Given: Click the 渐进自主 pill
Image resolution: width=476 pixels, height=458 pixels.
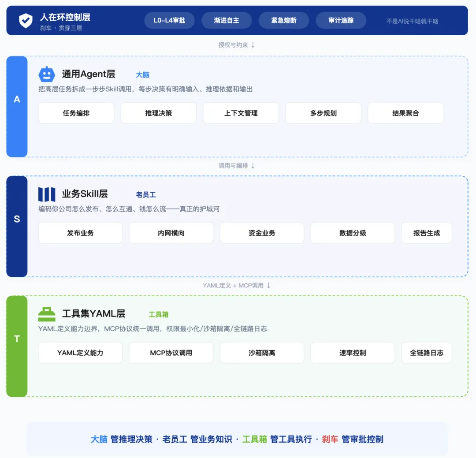Looking at the screenshot, I should point(227,20).
